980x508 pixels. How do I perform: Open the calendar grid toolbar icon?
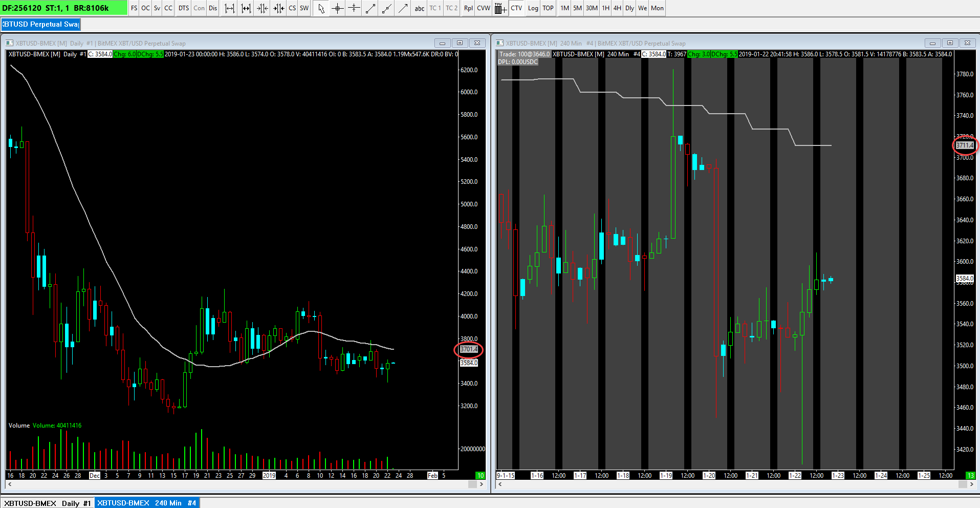point(500,8)
